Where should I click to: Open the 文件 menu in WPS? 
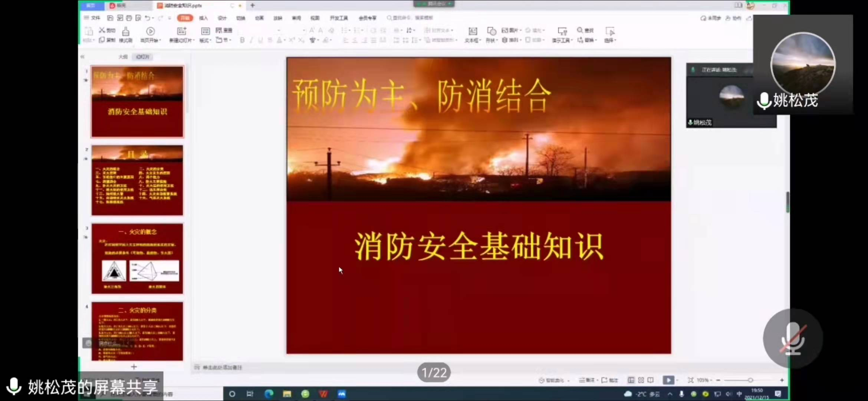pos(92,18)
